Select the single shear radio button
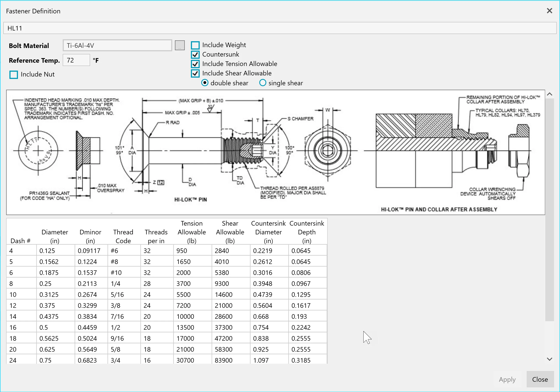The height and width of the screenshot is (392, 560). pyautogui.click(x=263, y=83)
